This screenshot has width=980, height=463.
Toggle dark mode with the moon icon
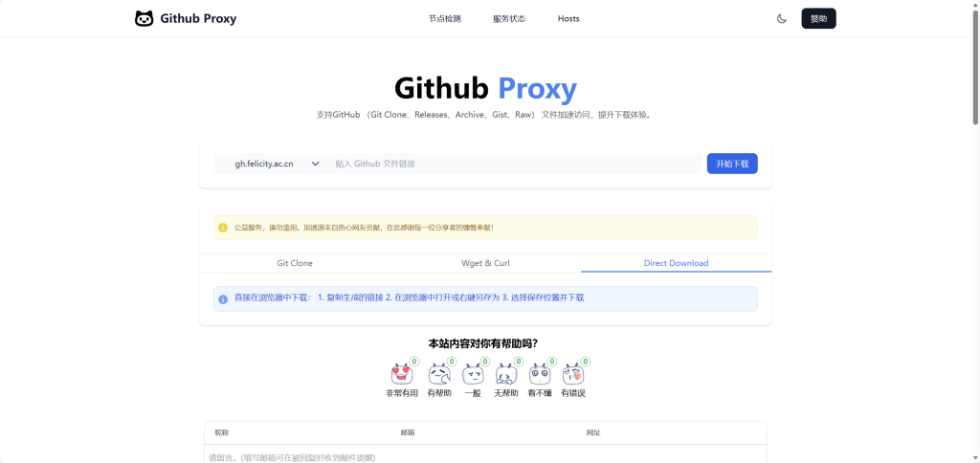pos(781,19)
